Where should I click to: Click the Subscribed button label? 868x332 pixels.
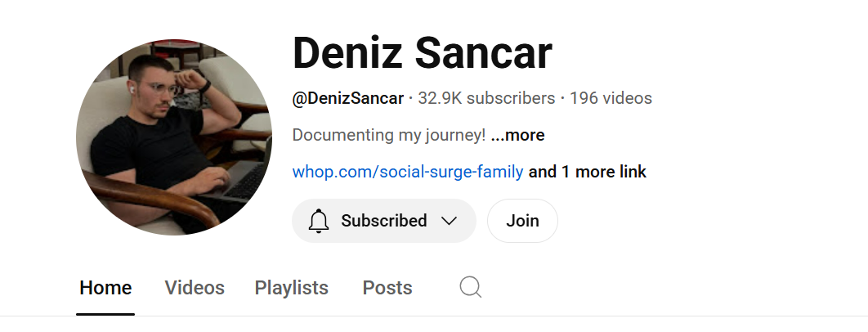coord(383,221)
